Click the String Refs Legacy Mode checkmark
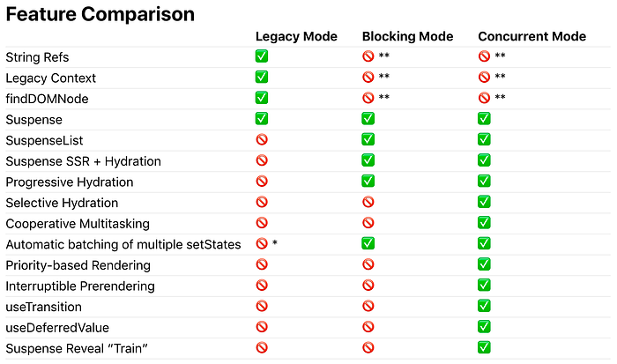This screenshot has height=364, width=617. click(262, 56)
